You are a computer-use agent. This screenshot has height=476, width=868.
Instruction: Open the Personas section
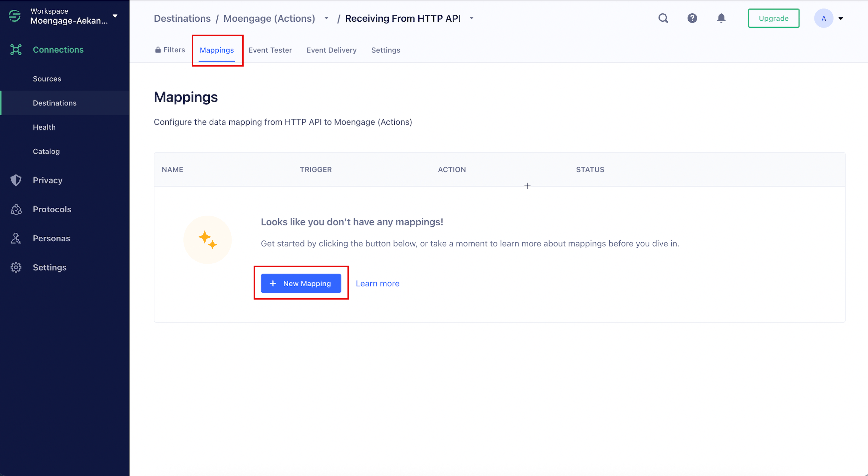click(x=52, y=238)
